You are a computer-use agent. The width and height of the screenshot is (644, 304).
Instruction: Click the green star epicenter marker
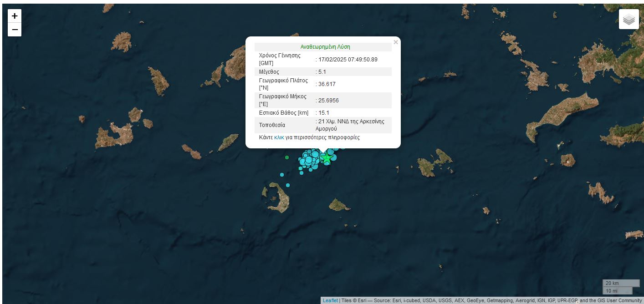click(326, 157)
